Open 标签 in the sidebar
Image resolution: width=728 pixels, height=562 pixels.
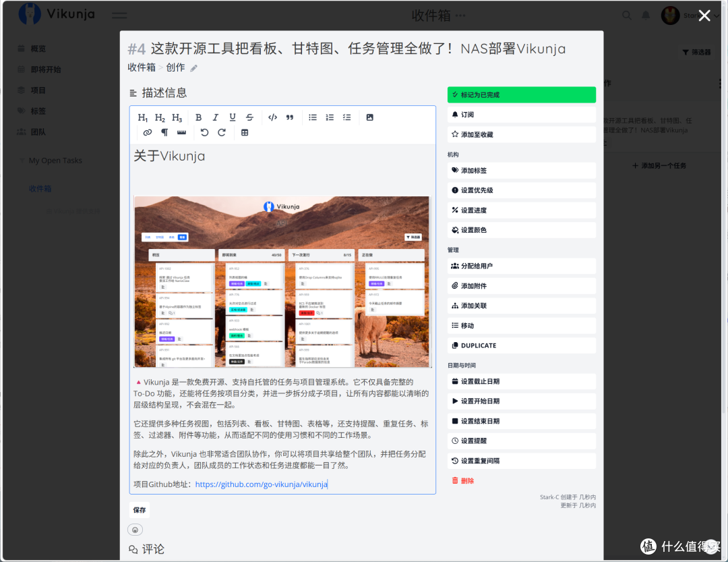tap(38, 111)
